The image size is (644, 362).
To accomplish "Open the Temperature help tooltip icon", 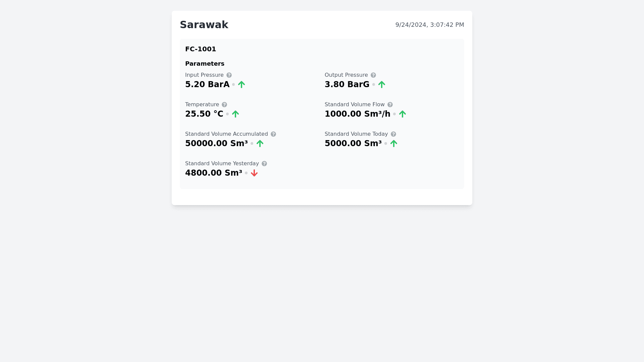I will click(224, 105).
